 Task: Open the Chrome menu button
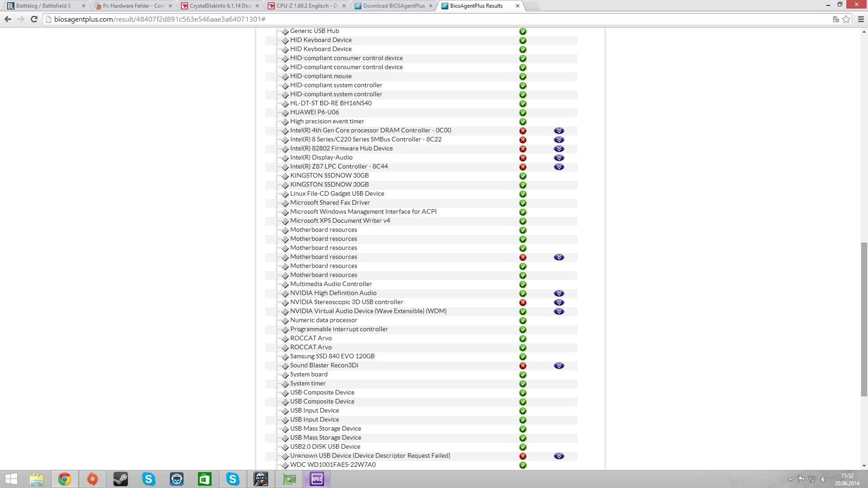(860, 19)
